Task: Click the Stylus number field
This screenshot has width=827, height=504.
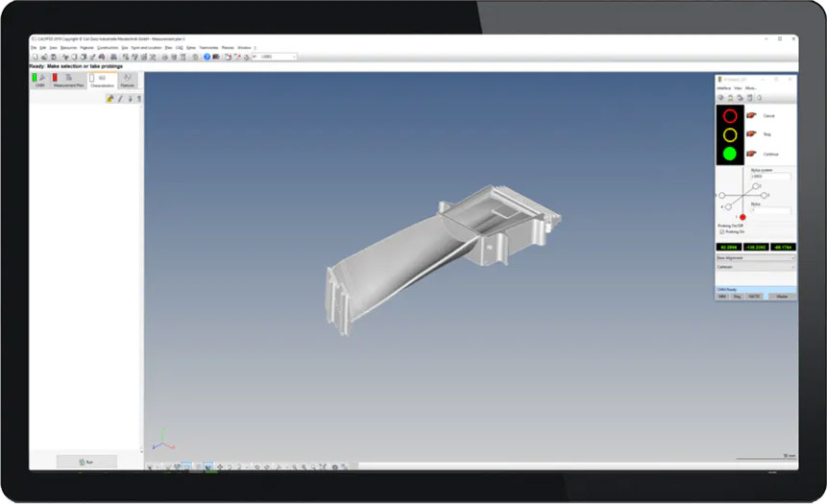Action: pos(770,210)
